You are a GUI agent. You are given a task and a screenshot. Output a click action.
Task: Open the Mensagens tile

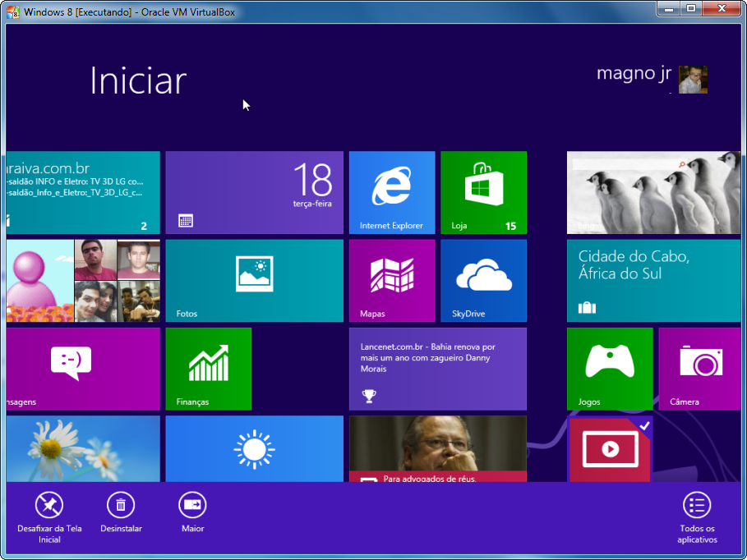[x=82, y=368]
